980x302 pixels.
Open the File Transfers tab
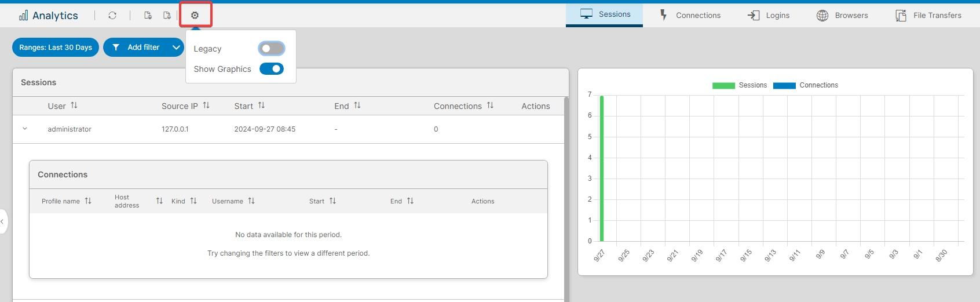click(928, 15)
